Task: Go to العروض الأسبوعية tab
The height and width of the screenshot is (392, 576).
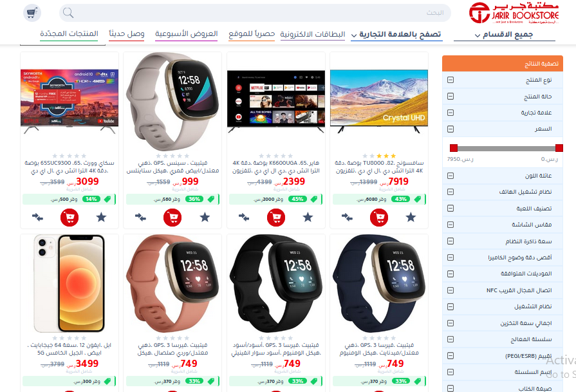Action: (187, 34)
